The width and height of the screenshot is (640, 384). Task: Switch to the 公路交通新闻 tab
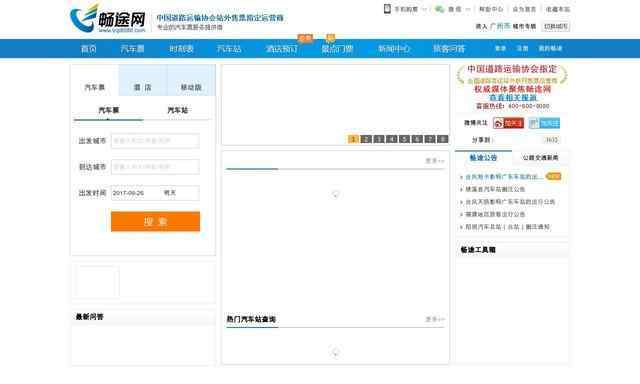click(540, 158)
